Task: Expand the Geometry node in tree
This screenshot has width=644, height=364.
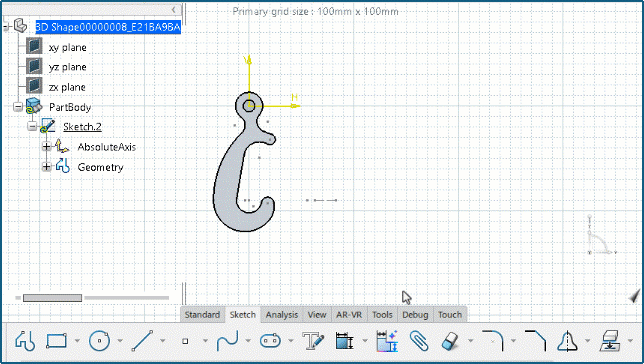Action: 46,166
